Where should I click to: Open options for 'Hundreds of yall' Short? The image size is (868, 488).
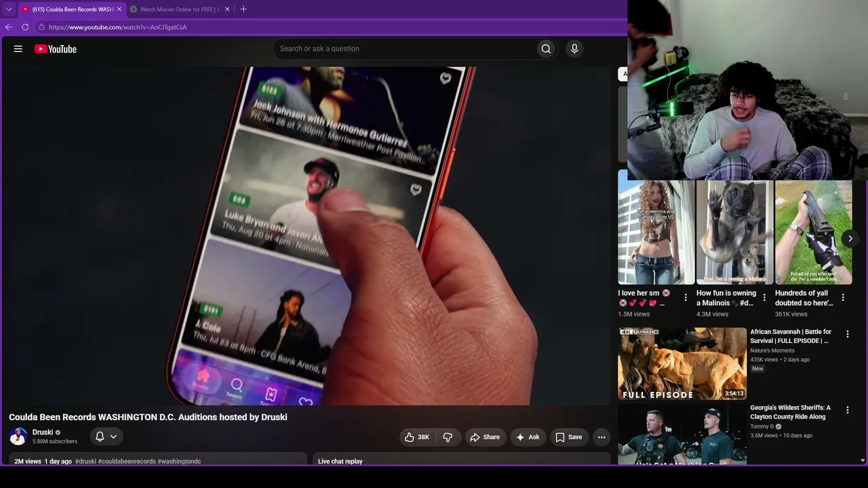[x=843, y=298]
